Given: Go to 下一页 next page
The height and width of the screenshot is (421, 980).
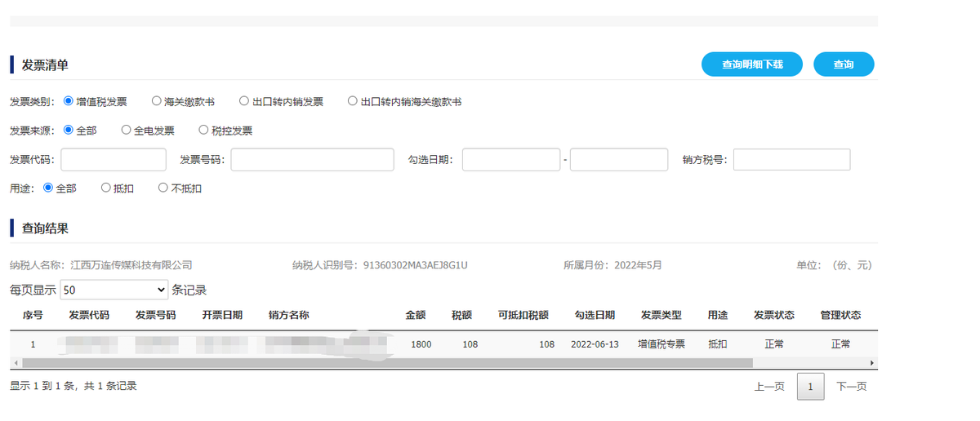Looking at the screenshot, I should tap(851, 387).
